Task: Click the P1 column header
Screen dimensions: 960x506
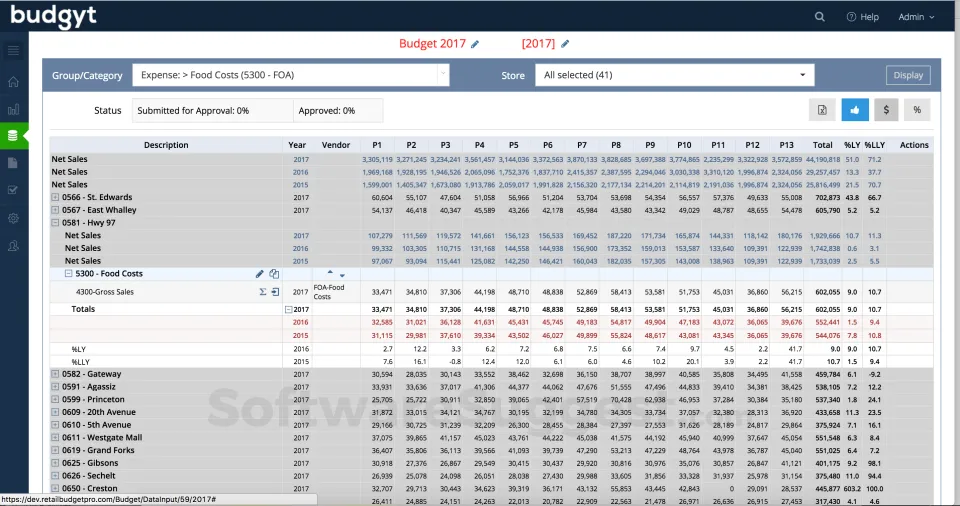Action: (377, 145)
